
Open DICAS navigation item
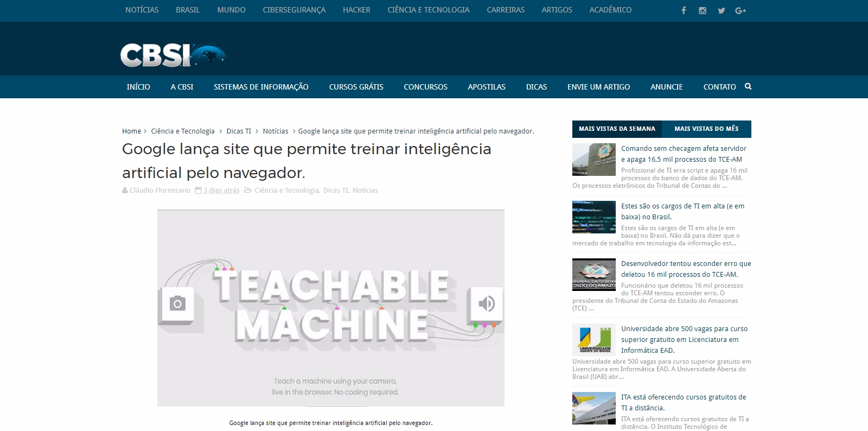coord(537,87)
